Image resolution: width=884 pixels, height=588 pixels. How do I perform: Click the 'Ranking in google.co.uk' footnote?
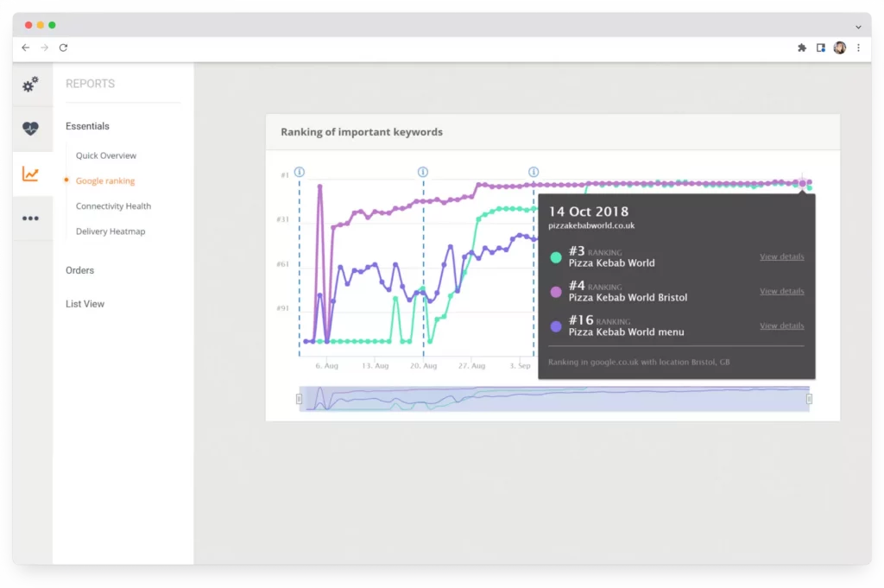click(639, 362)
